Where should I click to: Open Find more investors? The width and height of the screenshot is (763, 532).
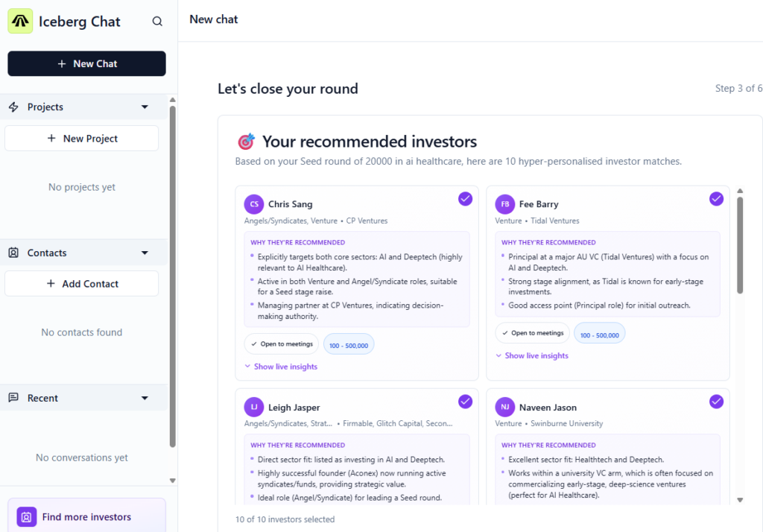point(86,517)
